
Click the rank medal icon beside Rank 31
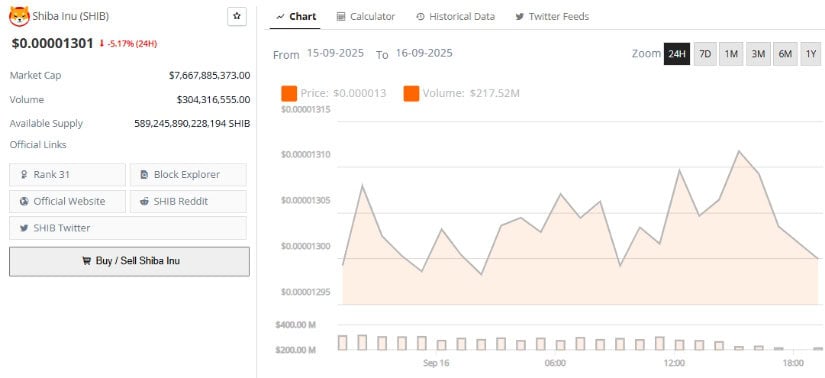point(24,175)
